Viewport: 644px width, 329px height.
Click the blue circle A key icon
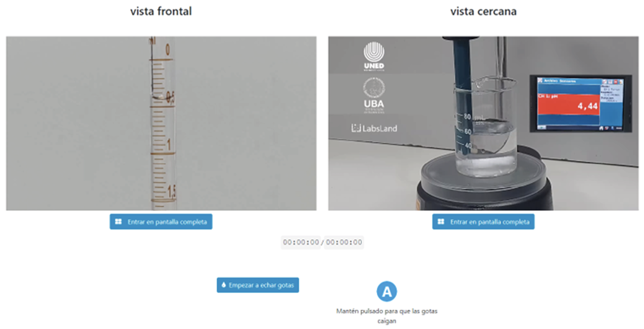(x=387, y=291)
